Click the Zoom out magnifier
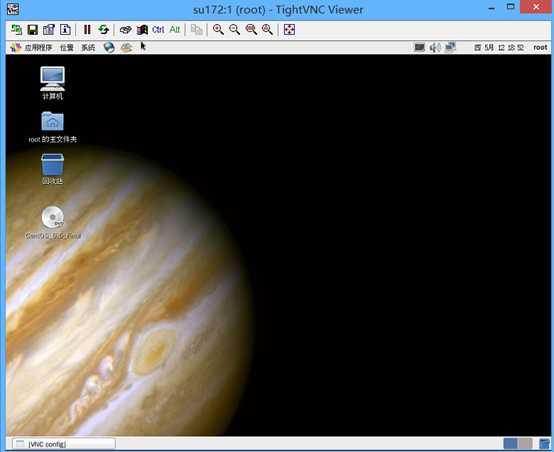This screenshot has height=452, width=554. coord(235,30)
